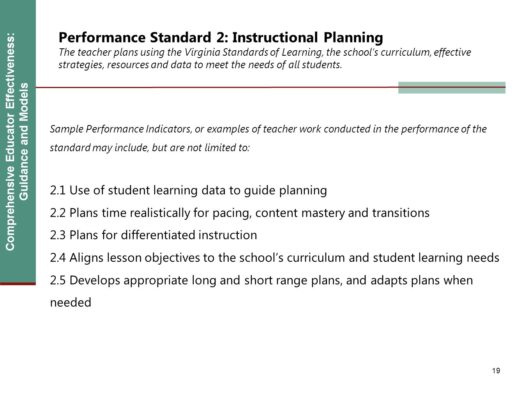
Task: Click the phrase 'standard may include, but are not limited to'
Action: point(150,148)
